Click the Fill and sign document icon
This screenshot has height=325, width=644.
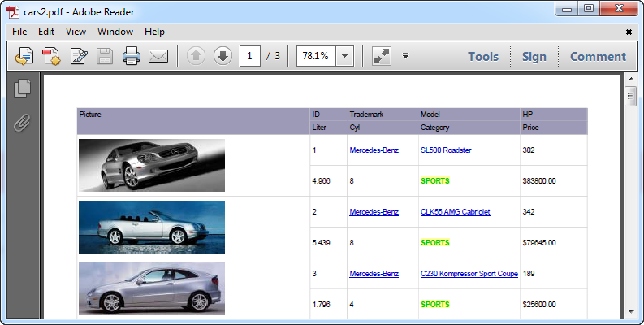(79, 56)
